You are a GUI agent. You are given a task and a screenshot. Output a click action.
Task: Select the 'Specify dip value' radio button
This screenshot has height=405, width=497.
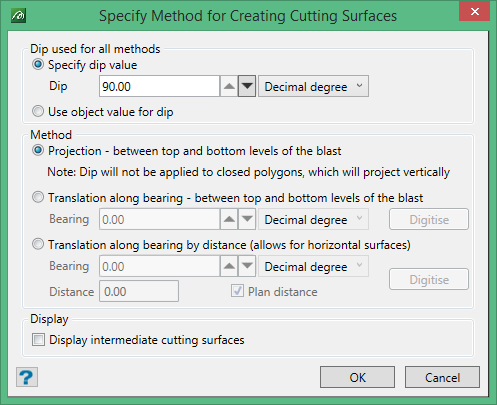click(38, 64)
